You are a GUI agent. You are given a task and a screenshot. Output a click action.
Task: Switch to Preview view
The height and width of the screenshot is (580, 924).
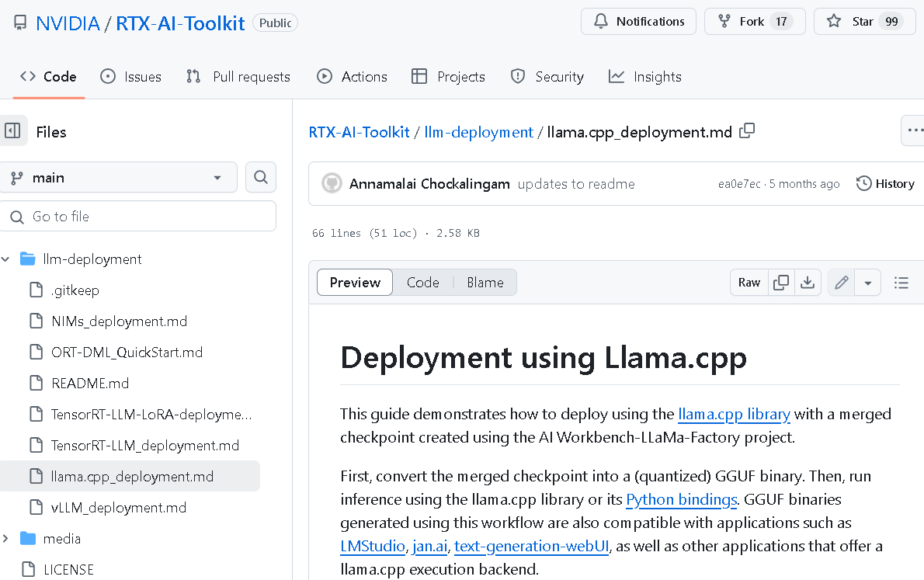tap(355, 283)
